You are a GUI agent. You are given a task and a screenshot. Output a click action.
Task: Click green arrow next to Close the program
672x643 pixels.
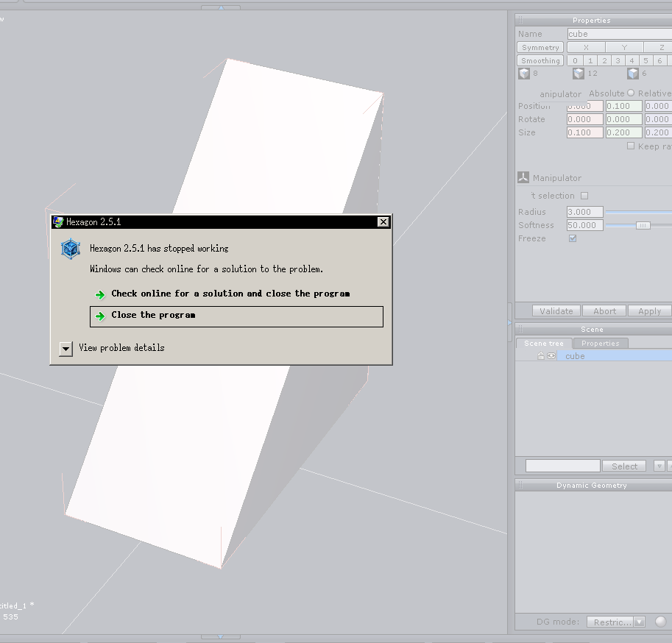click(x=100, y=316)
